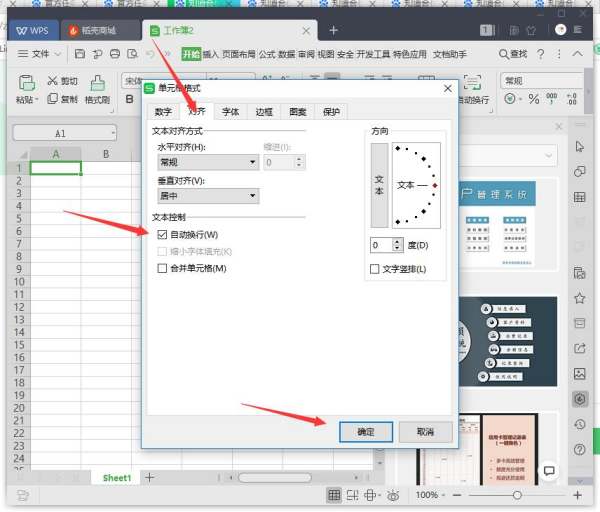Uncheck the 自动换行(W) checkbox

(162, 235)
